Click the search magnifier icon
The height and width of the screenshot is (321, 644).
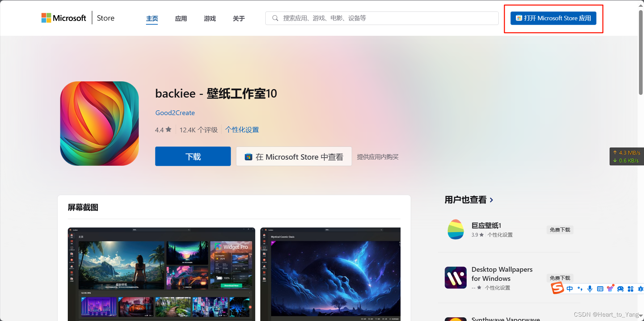[275, 18]
